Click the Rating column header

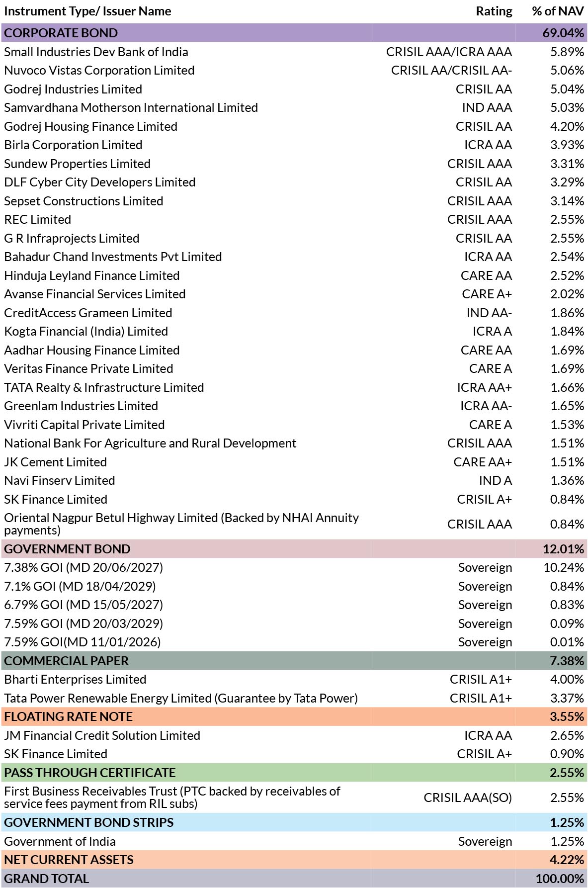(494, 11)
